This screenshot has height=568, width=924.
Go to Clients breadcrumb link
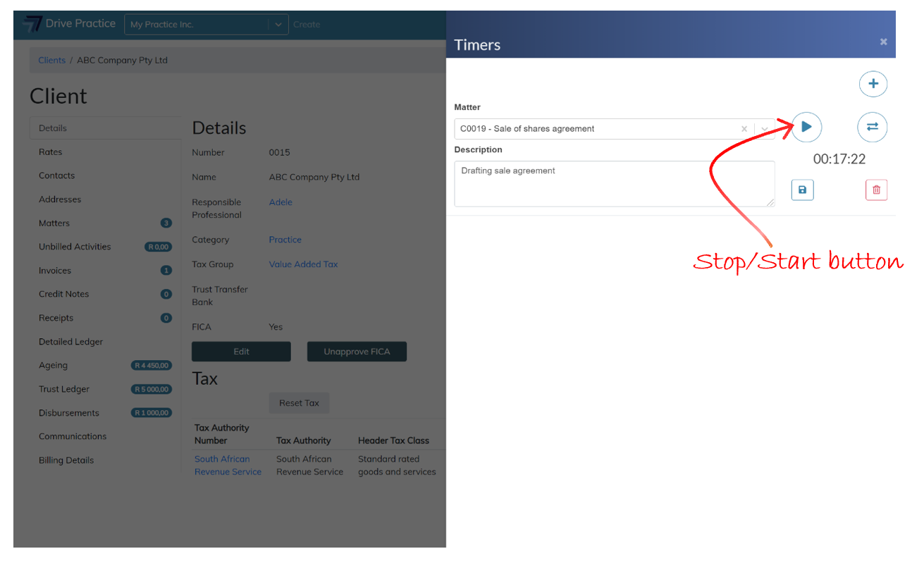[x=51, y=61]
